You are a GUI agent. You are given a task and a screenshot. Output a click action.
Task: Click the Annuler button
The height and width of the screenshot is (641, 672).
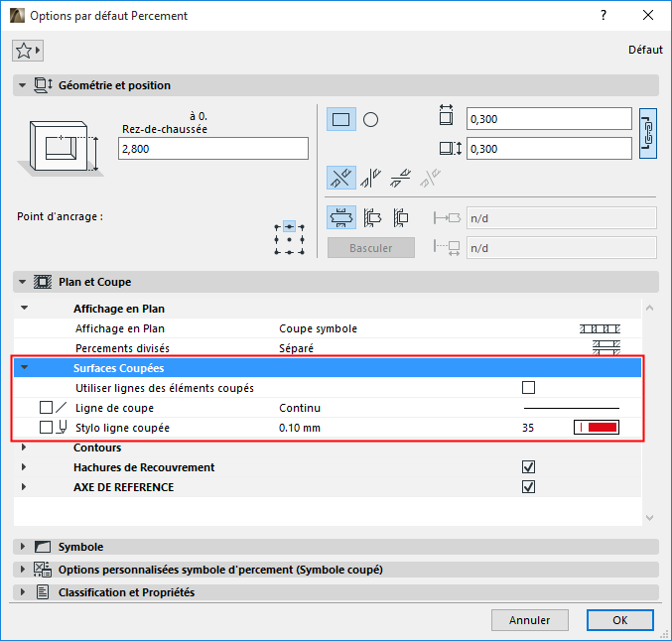530,620
